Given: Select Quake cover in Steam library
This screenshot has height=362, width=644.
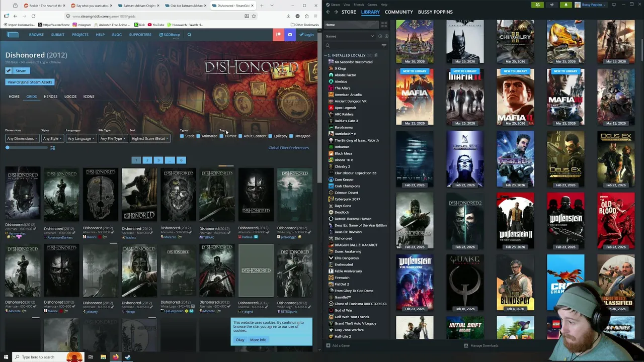Looking at the screenshot, I should click(465, 283).
